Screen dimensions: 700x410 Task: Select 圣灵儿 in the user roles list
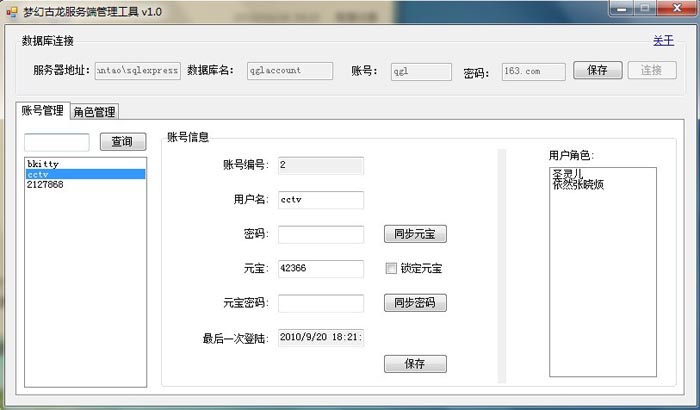click(x=568, y=174)
